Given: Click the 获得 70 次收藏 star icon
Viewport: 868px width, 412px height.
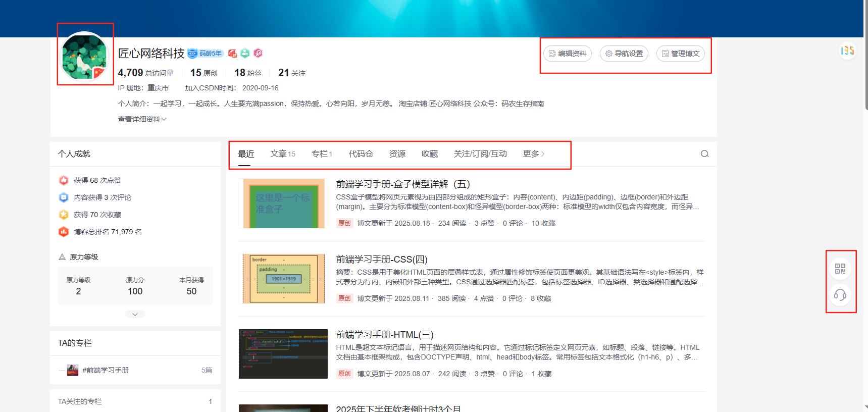Looking at the screenshot, I should [64, 215].
